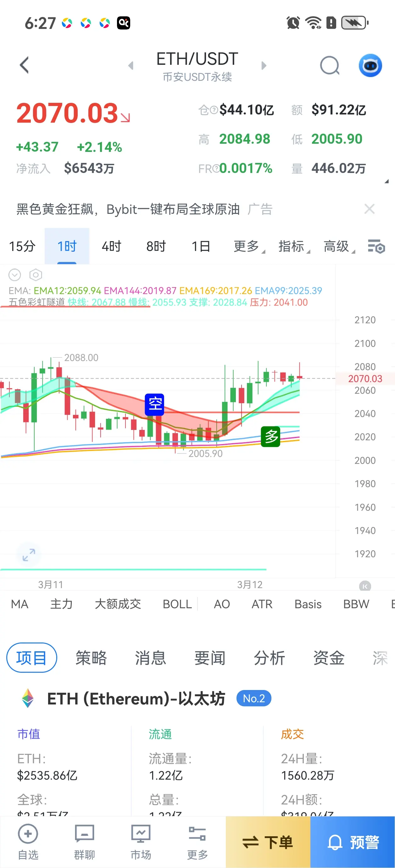Open the 高级 advanced dropdown
This screenshot has height=868, width=395.
coord(339,246)
